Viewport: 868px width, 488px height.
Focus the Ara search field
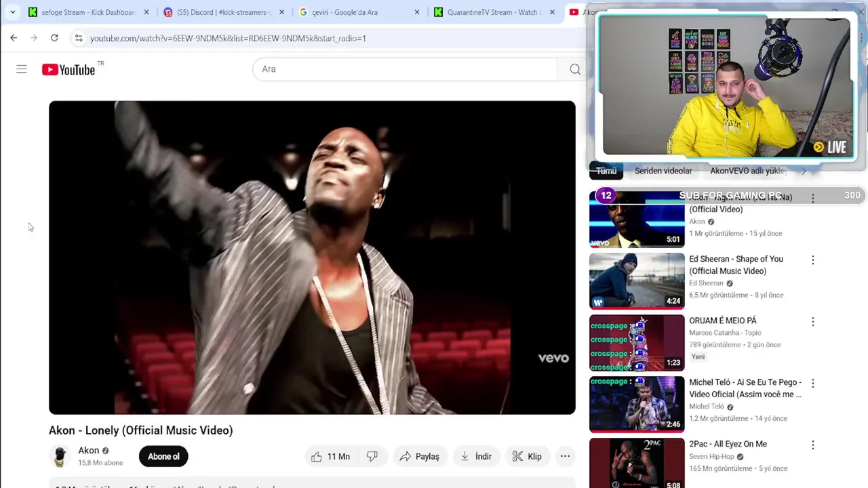(x=405, y=69)
